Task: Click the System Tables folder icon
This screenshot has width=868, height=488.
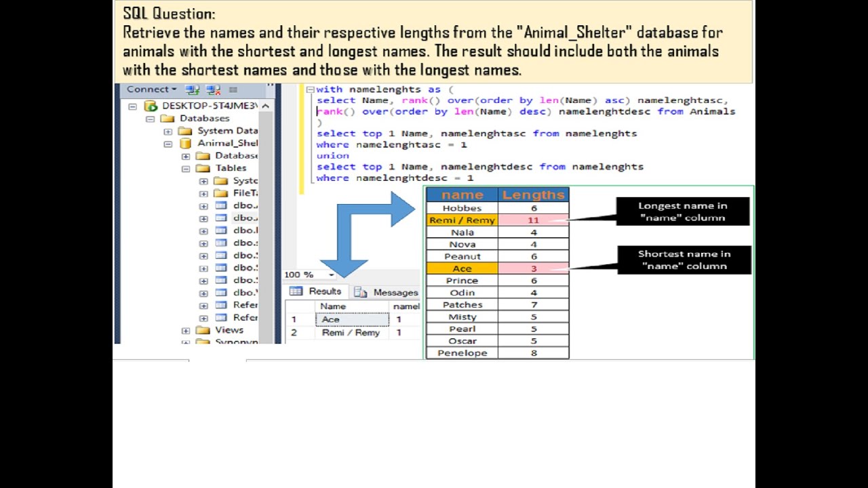Action: click(220, 181)
